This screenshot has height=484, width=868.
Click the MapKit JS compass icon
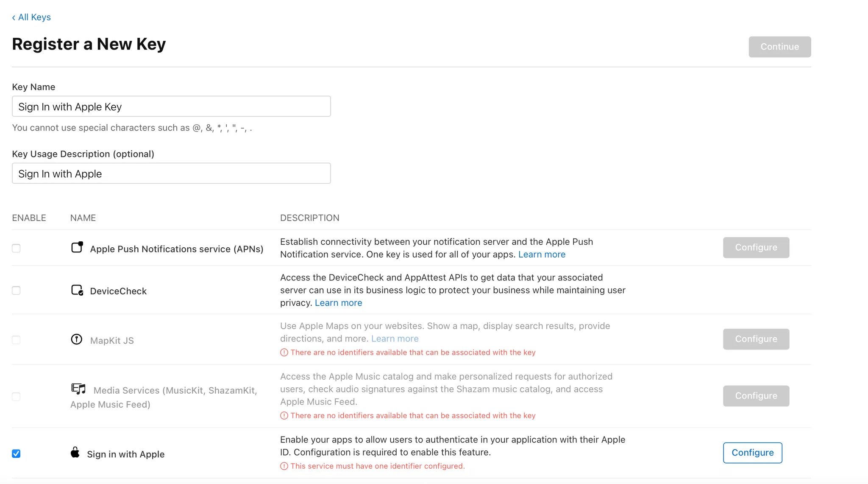tap(77, 339)
